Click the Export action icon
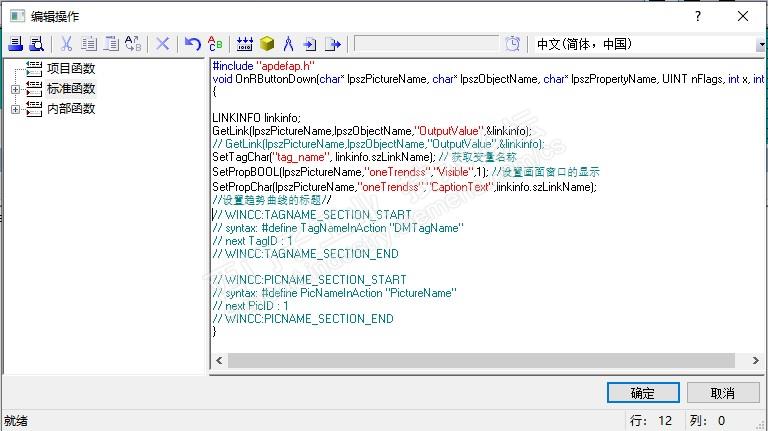The image size is (768, 431). tap(333, 44)
